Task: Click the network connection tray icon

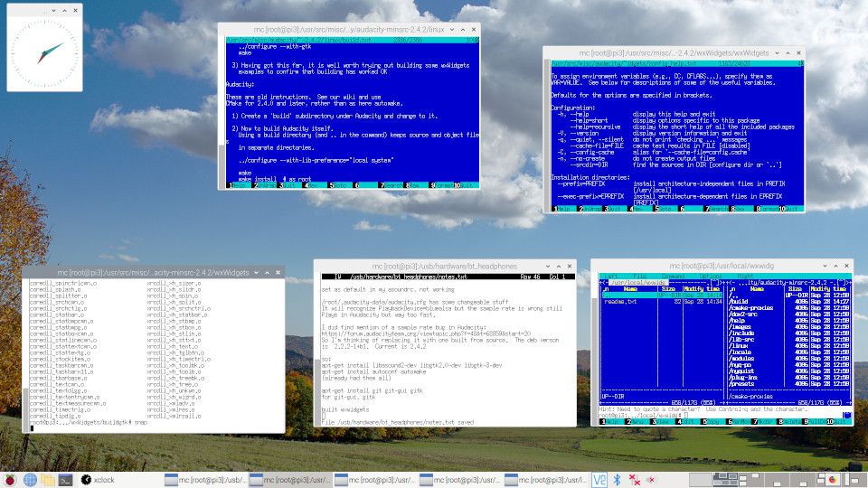Action: 635,480
